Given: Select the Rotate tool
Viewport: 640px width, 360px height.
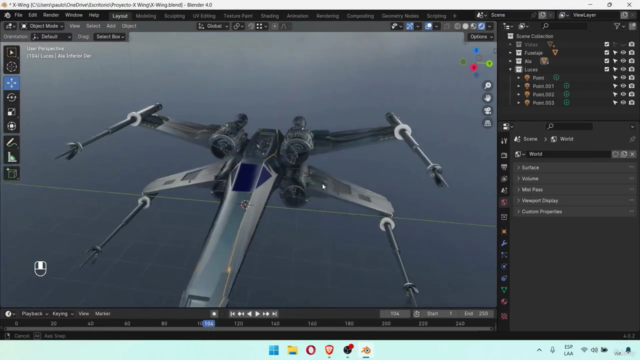Looking at the screenshot, I should click(x=11, y=98).
